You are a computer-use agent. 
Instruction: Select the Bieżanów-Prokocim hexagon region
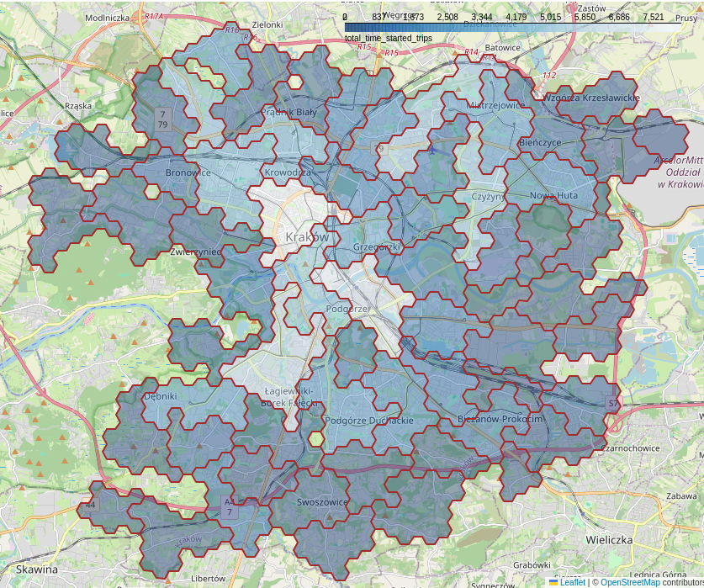(500, 419)
